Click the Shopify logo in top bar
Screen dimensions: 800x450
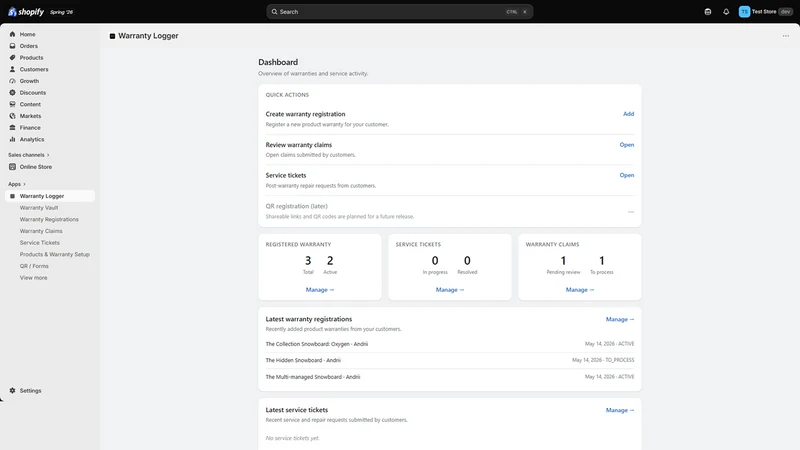pos(26,12)
